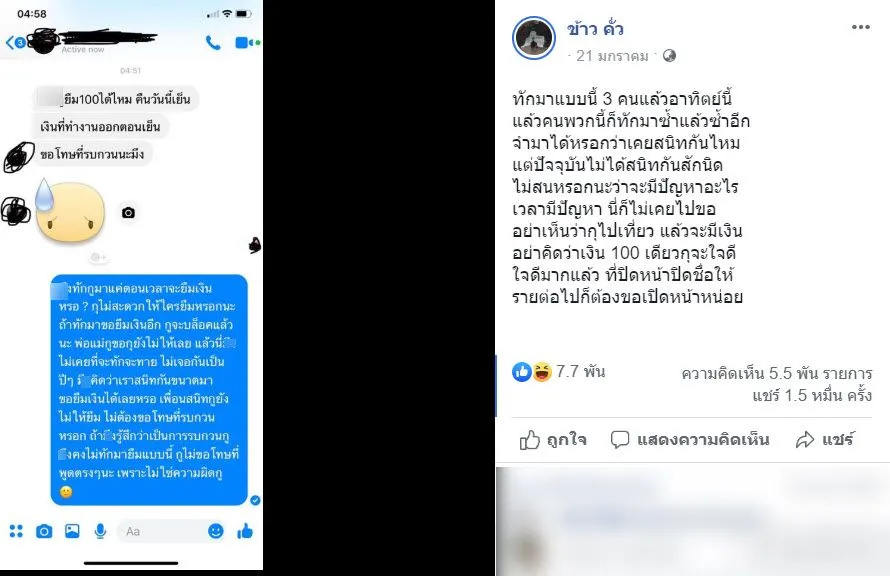Open the four-dot apps menu in composer

click(x=16, y=531)
